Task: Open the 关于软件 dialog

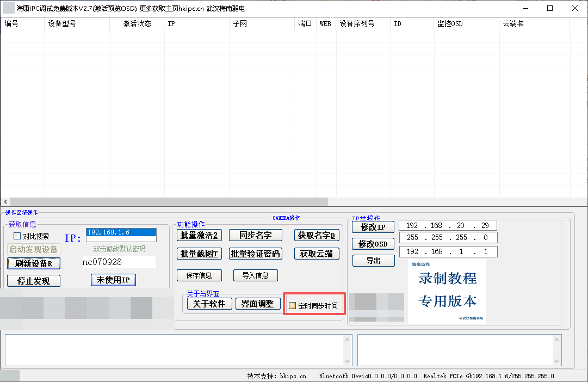Action: click(209, 304)
